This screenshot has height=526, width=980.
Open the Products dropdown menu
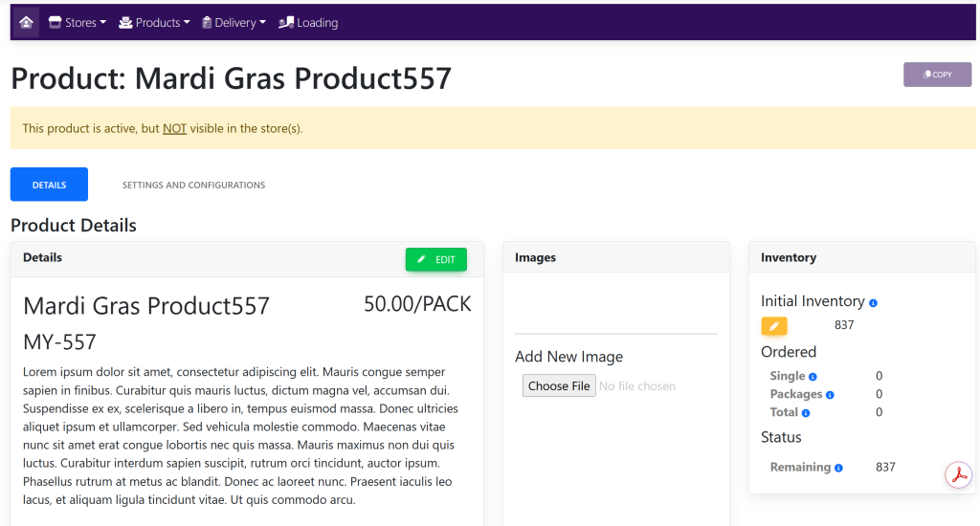click(x=154, y=22)
